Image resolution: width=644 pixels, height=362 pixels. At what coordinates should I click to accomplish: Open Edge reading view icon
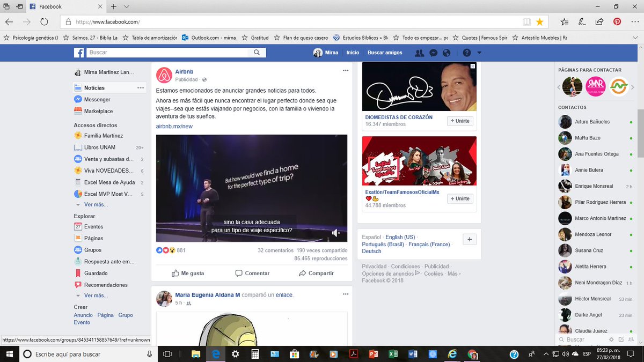[527, 22]
